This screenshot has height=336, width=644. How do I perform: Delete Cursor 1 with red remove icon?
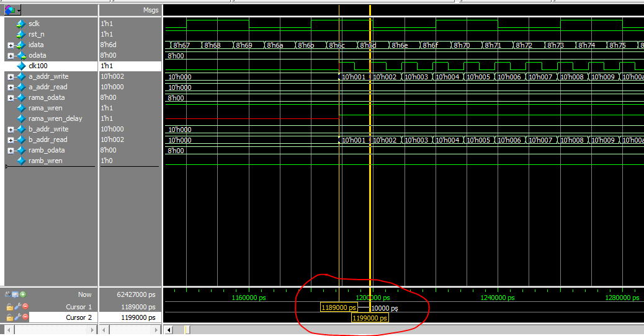25,307
